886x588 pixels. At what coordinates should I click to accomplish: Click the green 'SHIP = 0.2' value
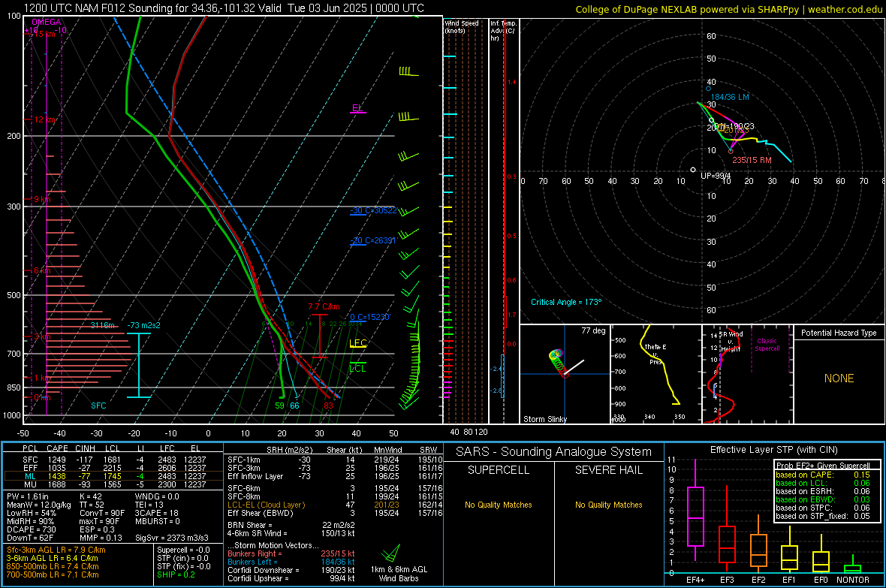tap(176, 574)
